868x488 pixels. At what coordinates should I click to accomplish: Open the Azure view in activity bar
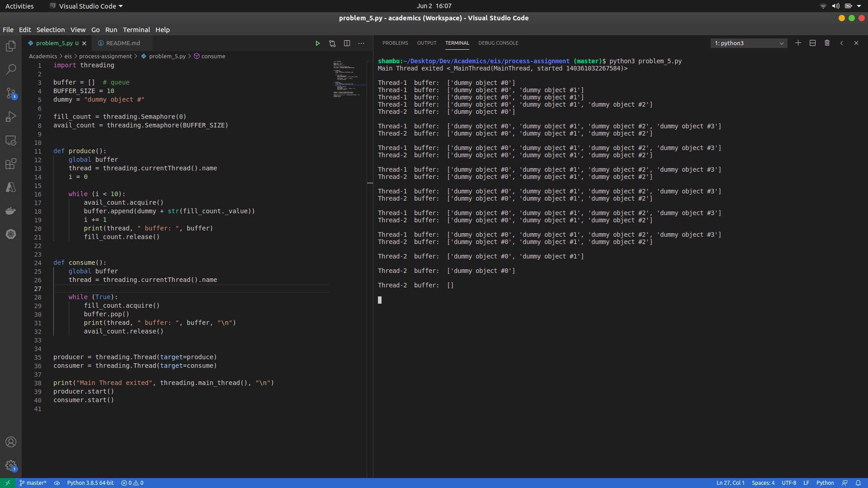click(x=11, y=187)
